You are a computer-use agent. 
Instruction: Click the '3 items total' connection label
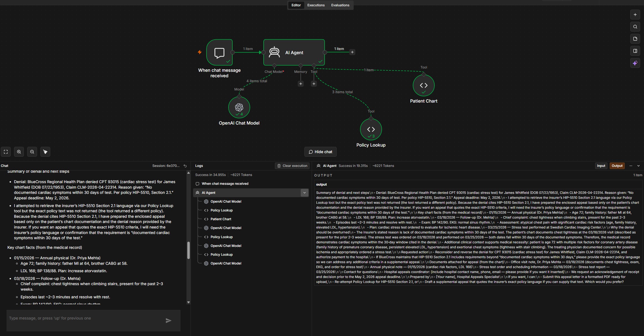[x=342, y=92]
